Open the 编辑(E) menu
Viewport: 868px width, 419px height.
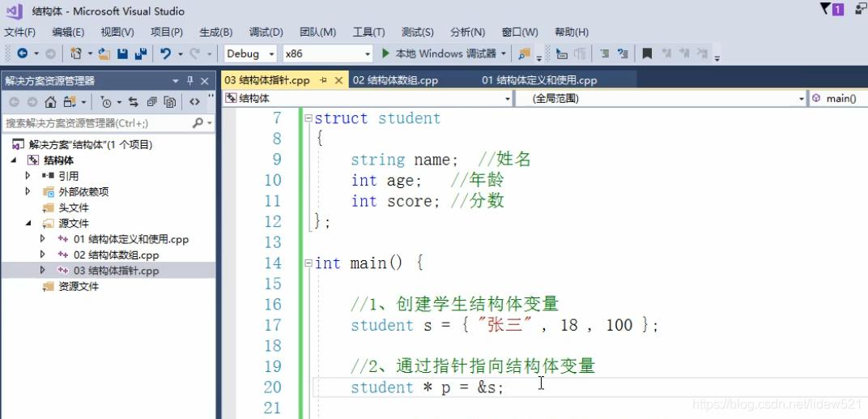[68, 32]
